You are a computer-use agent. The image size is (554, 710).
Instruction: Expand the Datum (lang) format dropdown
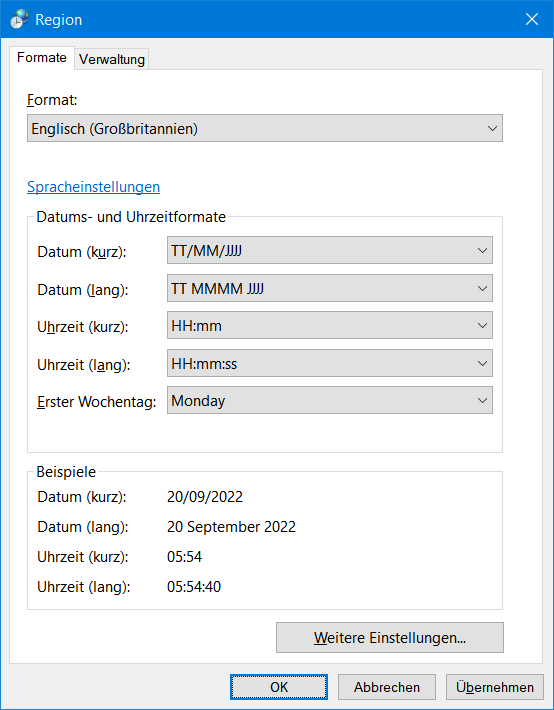click(x=329, y=288)
